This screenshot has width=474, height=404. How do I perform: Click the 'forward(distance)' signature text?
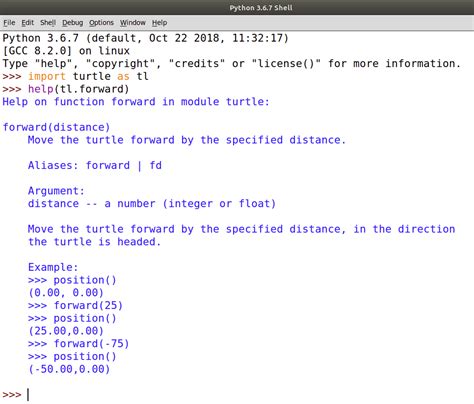click(56, 127)
